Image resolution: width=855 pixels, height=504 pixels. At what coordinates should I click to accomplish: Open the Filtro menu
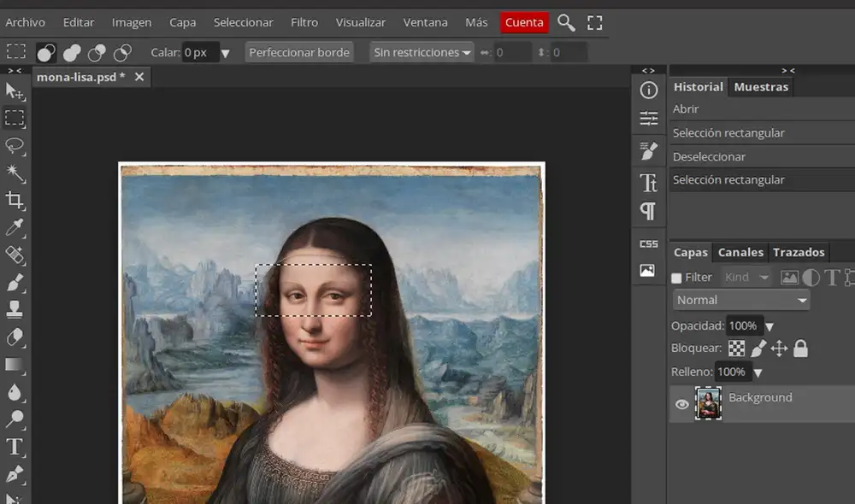click(x=304, y=22)
